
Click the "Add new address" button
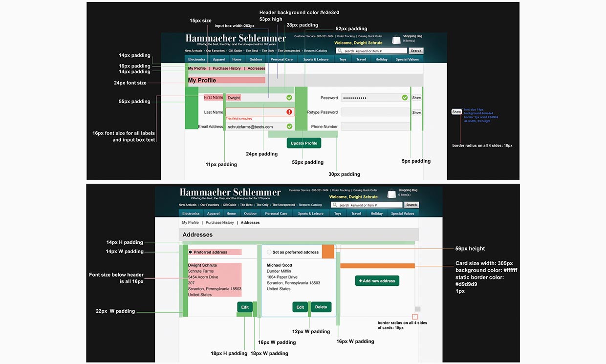[x=377, y=281]
